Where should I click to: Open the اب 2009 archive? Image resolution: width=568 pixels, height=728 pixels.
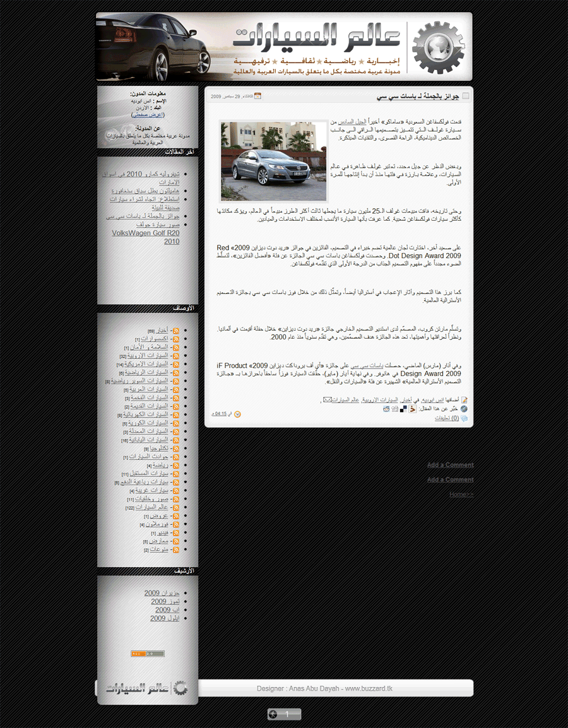pyautogui.click(x=167, y=609)
